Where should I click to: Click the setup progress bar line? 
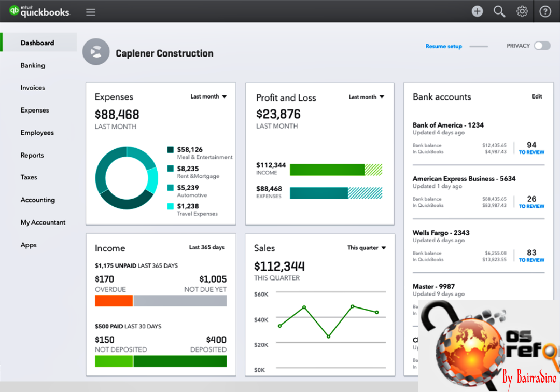(x=479, y=47)
